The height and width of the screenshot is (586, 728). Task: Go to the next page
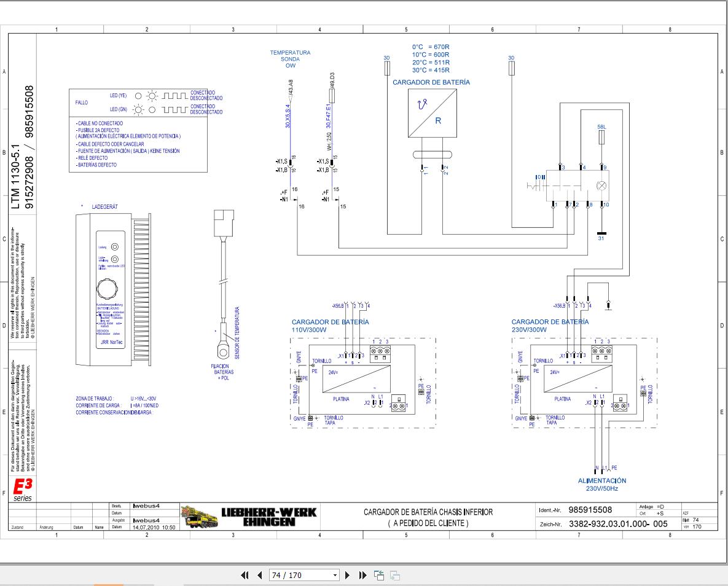coord(347,576)
